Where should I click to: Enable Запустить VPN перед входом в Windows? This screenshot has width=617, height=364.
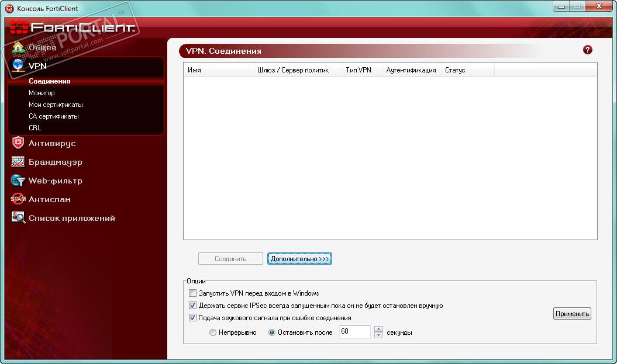coord(192,293)
